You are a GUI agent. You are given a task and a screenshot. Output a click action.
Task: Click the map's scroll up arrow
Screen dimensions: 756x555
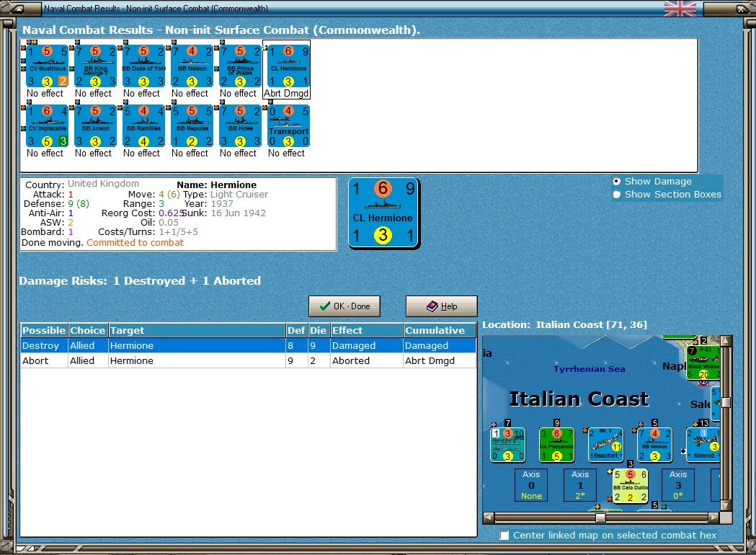(x=726, y=341)
